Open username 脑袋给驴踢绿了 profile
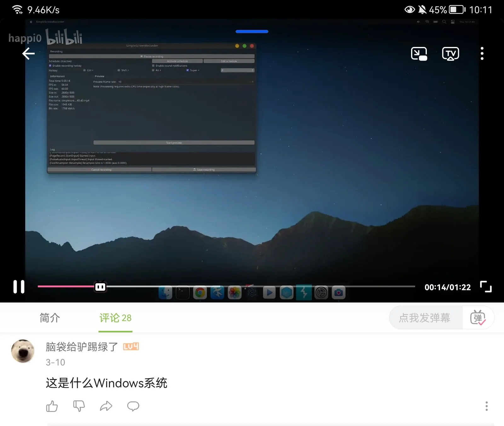This screenshot has width=504, height=426. 82,347
